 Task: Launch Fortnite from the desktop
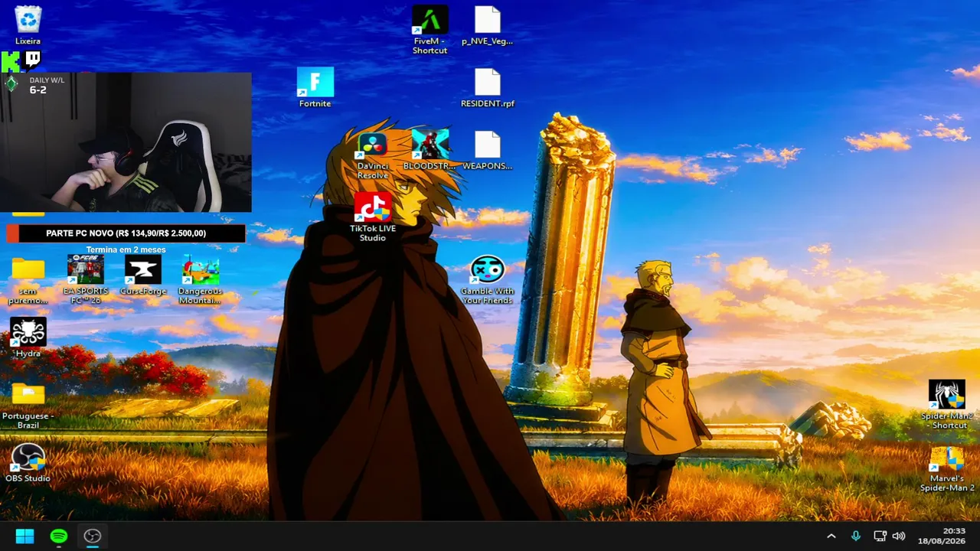click(x=315, y=87)
